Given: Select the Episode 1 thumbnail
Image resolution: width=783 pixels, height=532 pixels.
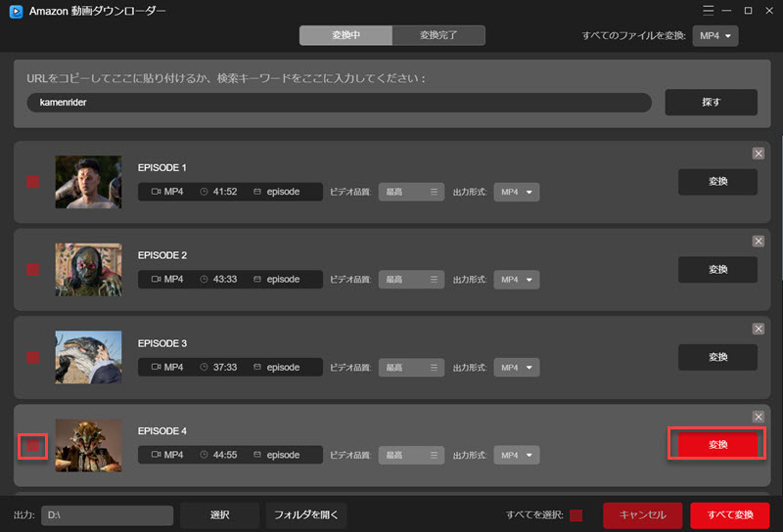Looking at the screenshot, I should coord(88,182).
